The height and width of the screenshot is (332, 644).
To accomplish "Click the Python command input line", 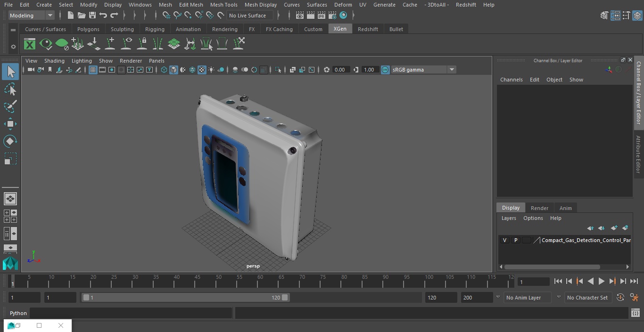I will point(131,313).
